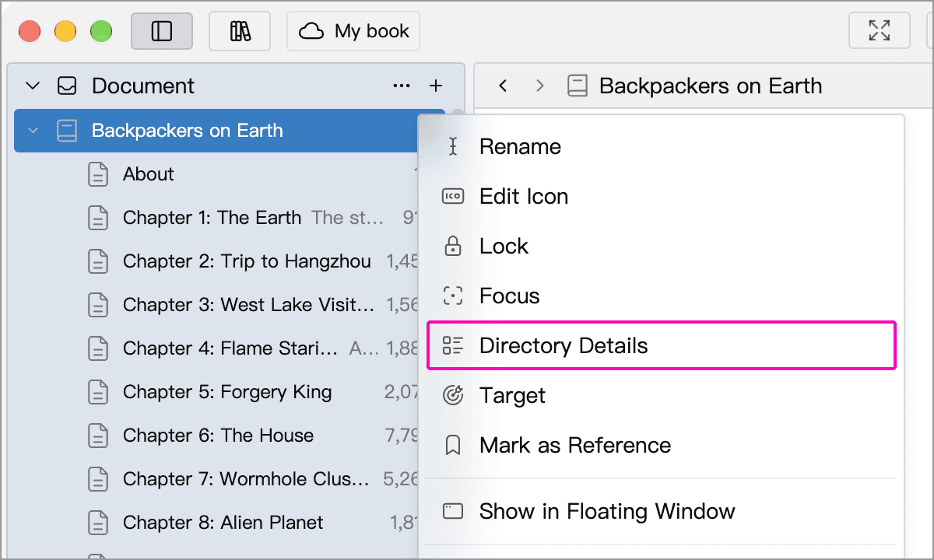The image size is (934, 560).
Task: Select Target in the context menu
Action: pyautogui.click(x=662, y=395)
